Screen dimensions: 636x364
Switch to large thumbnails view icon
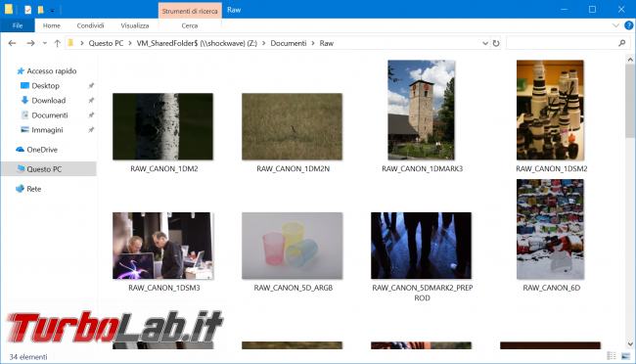(625, 356)
